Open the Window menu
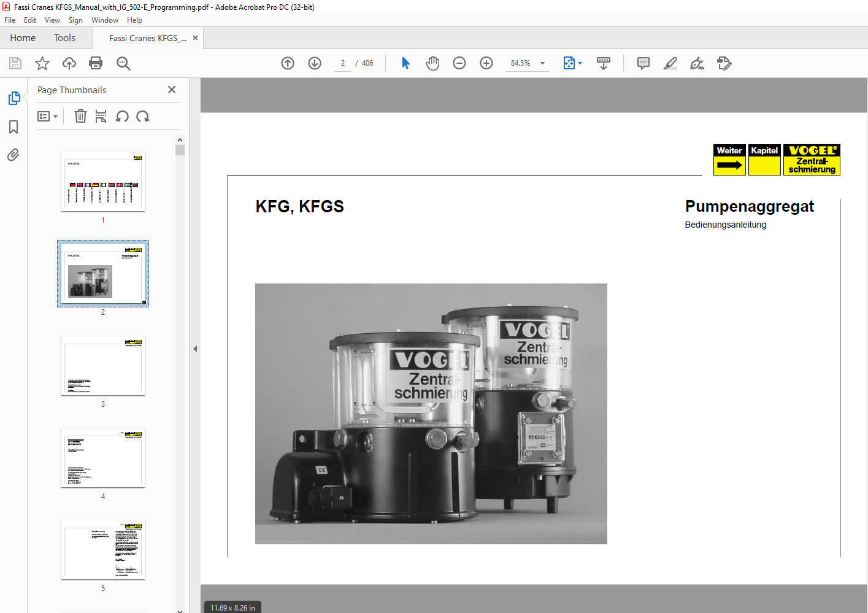868x613 pixels. (x=105, y=20)
